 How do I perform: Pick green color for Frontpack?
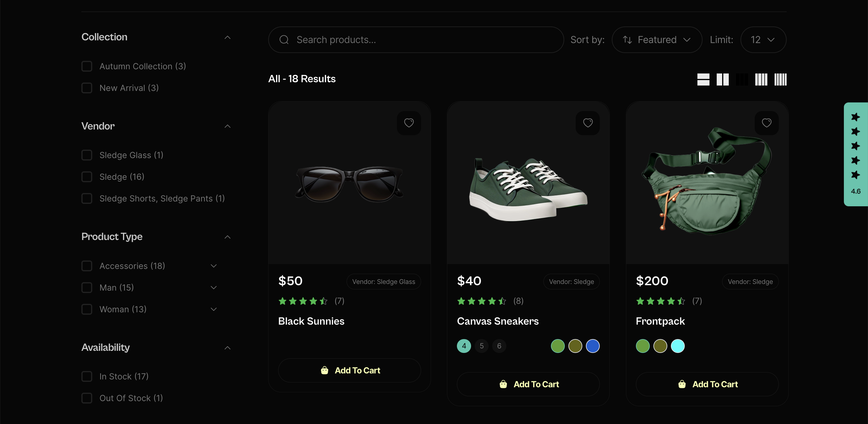(x=643, y=346)
